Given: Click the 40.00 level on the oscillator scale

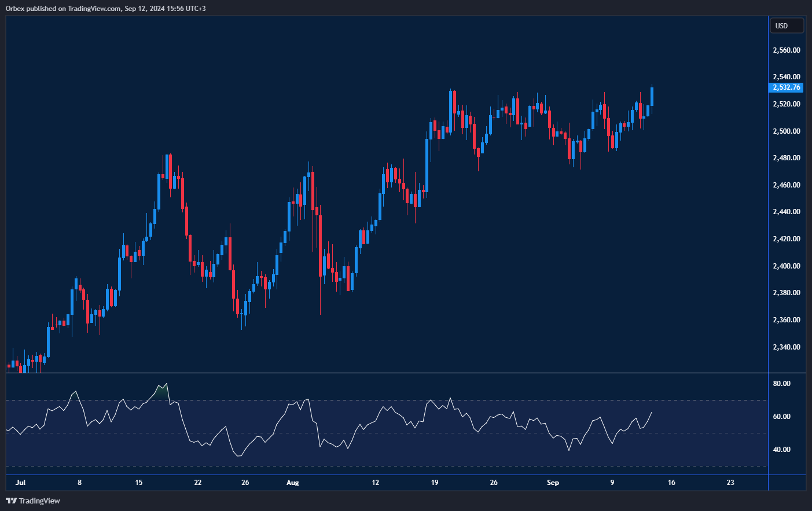Looking at the screenshot, I should tap(781, 450).
